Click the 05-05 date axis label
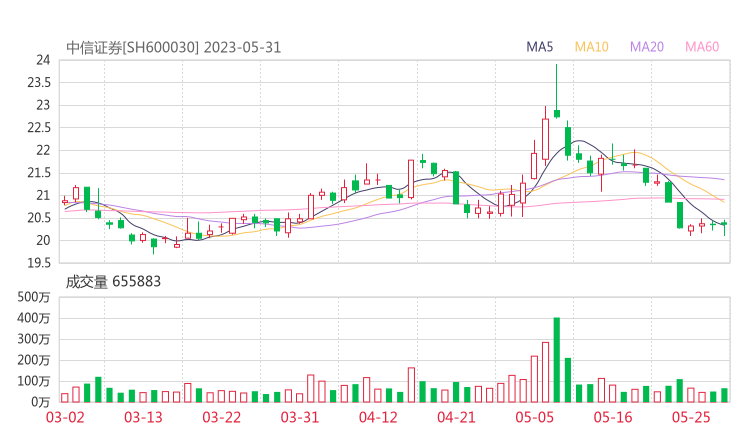 [535, 417]
